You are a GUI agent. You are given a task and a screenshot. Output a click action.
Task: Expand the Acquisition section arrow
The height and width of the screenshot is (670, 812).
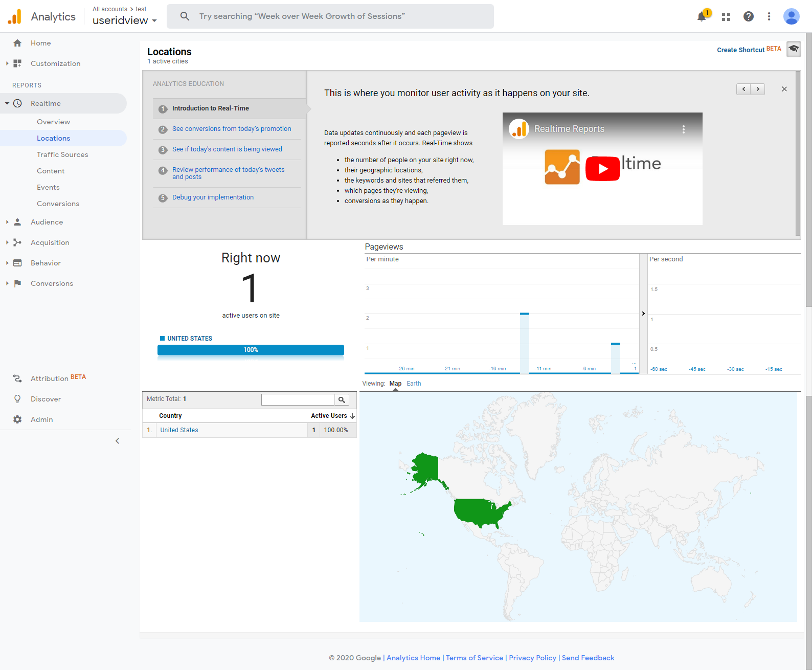click(7, 242)
